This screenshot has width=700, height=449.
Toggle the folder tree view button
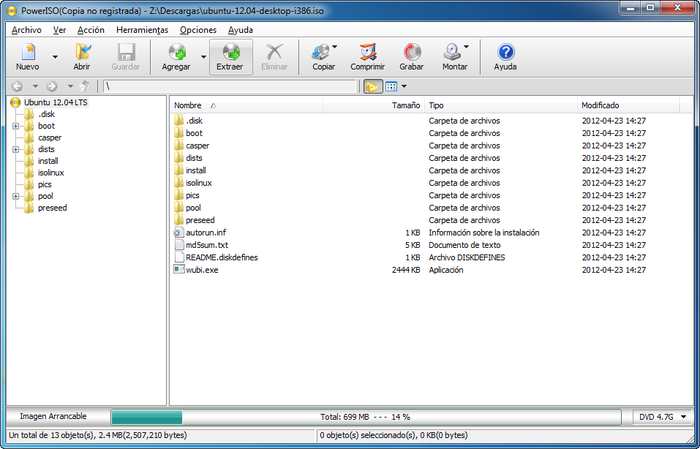[x=372, y=86]
